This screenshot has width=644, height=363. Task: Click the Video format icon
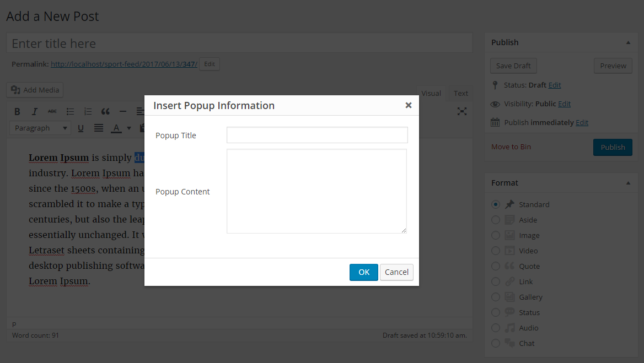click(x=509, y=251)
